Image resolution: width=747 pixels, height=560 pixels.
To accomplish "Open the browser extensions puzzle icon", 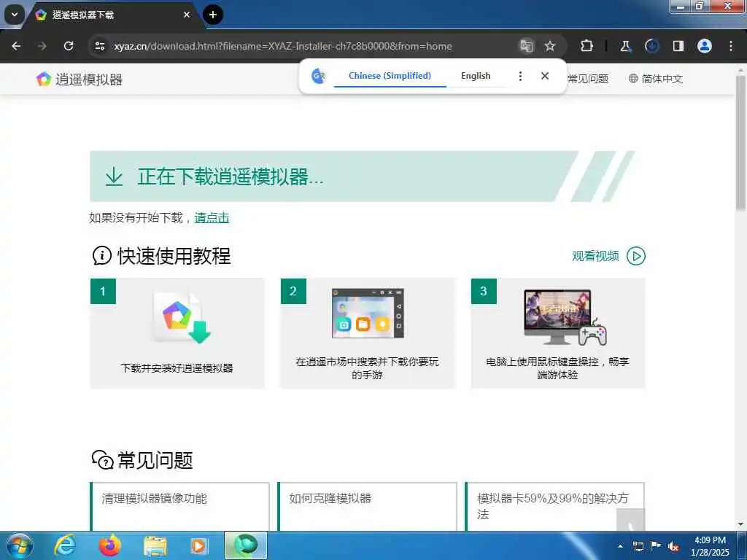I will point(587,46).
